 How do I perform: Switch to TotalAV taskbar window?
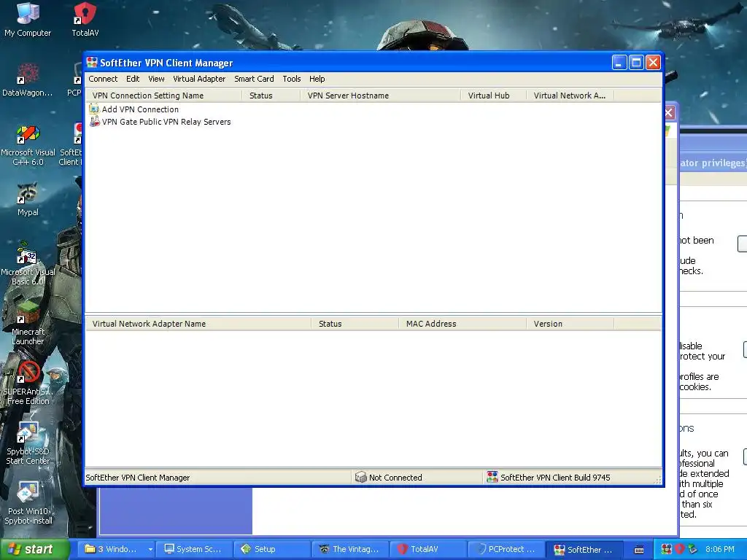point(427,549)
